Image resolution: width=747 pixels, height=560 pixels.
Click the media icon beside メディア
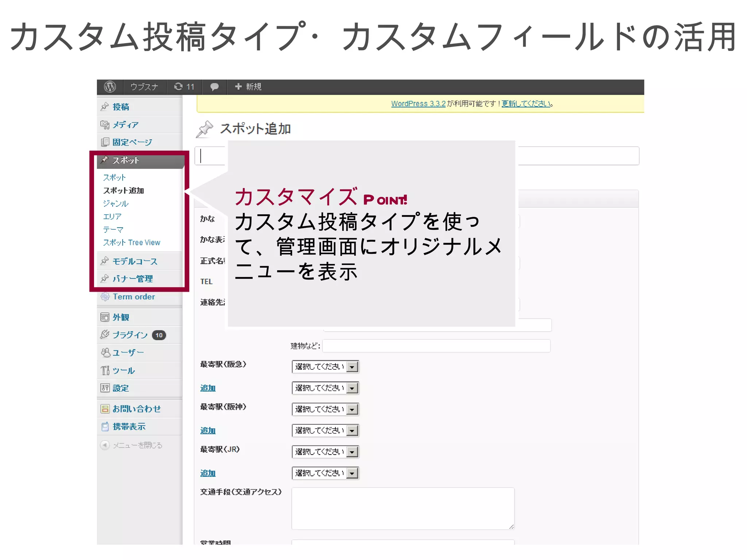105,125
